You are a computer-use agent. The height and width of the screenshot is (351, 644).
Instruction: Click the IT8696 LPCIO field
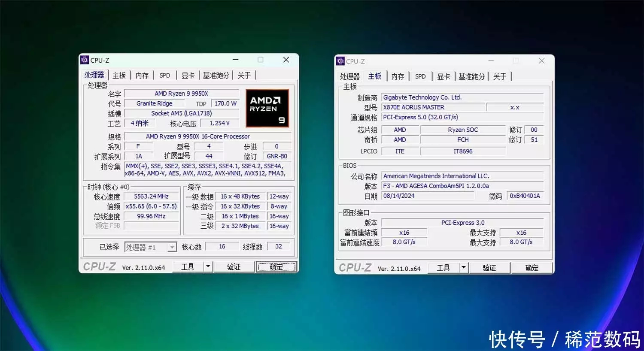tap(463, 151)
